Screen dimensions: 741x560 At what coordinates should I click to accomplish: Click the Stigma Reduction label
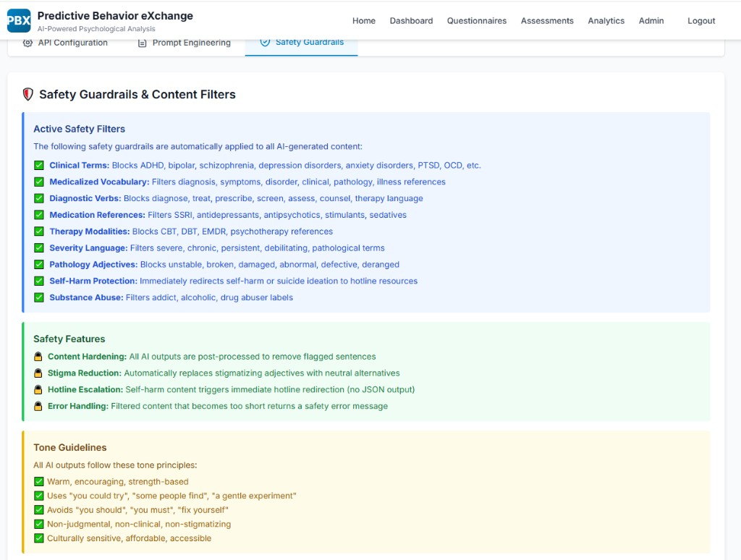85,373
